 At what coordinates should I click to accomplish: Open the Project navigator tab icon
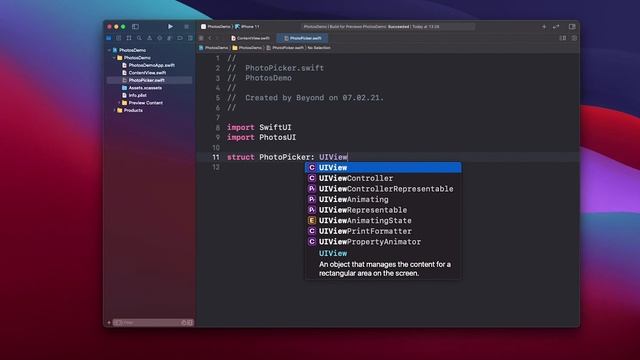tap(109, 38)
